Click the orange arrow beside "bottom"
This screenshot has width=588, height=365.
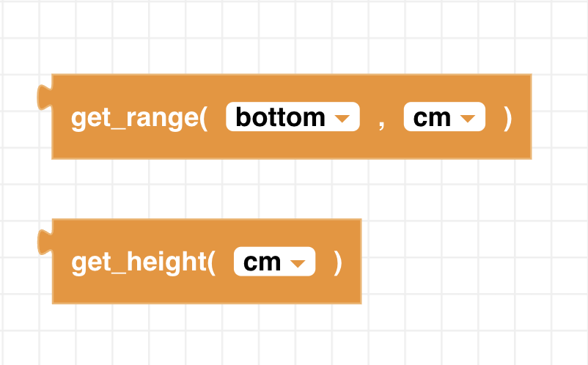tap(342, 118)
